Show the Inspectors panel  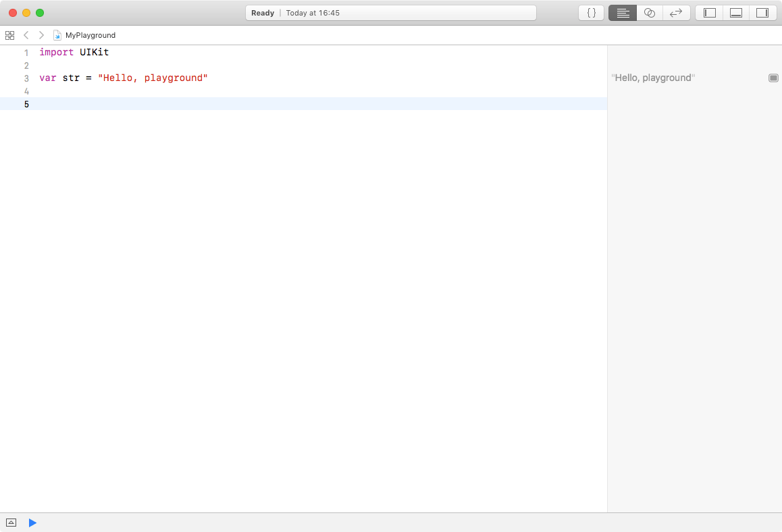click(x=762, y=12)
